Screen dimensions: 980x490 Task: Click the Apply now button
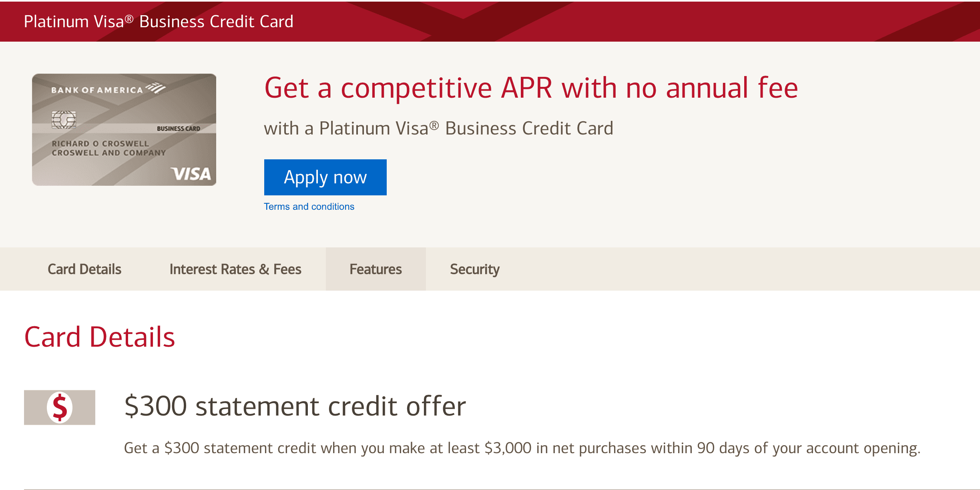point(325,177)
